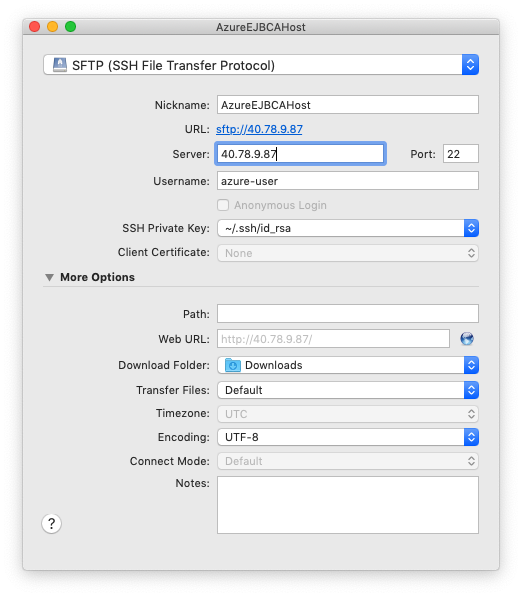This screenshot has height=597, width=522.
Task: Open Transfer Files Default dropdown
Action: click(348, 390)
